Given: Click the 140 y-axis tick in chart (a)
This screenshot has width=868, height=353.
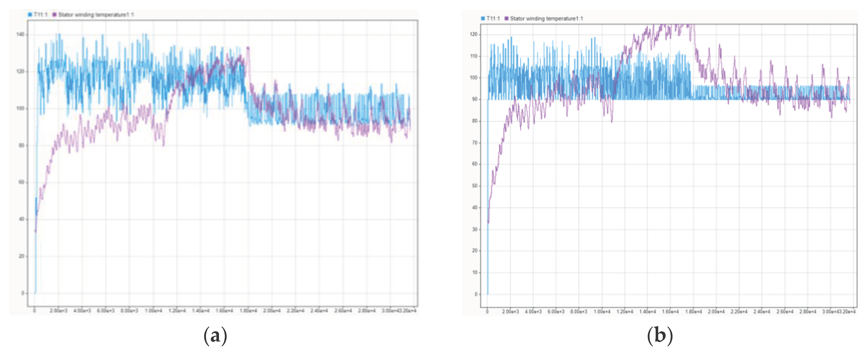Looking at the screenshot, I should [x=20, y=34].
